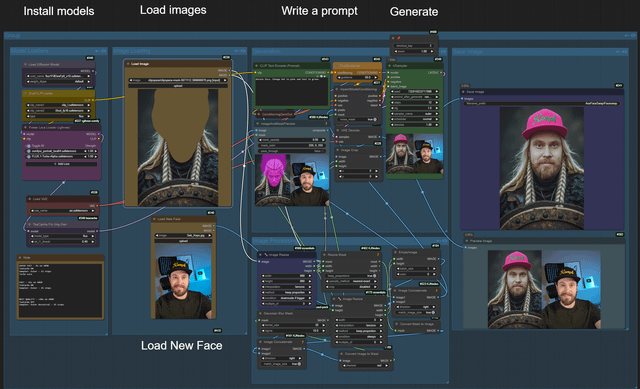Collapse the Load Image node via its title dot
640x389 pixels.
[128, 64]
